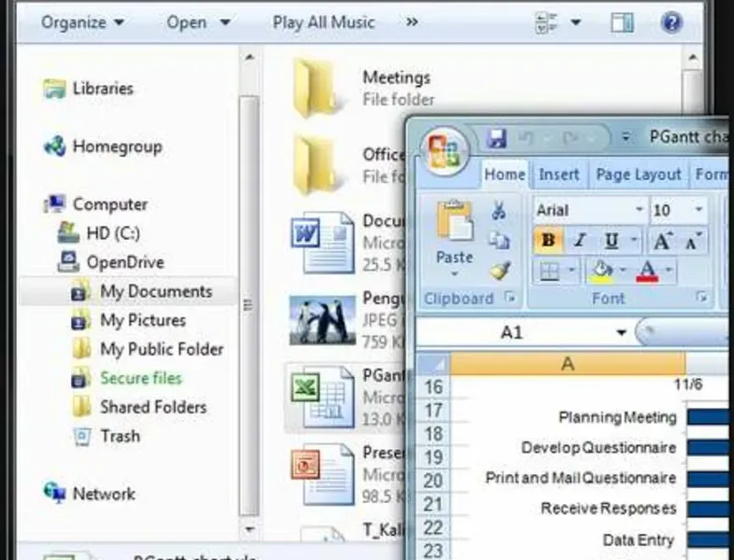Apply cell borders icon in Font group
734x560 pixels.
click(x=549, y=272)
